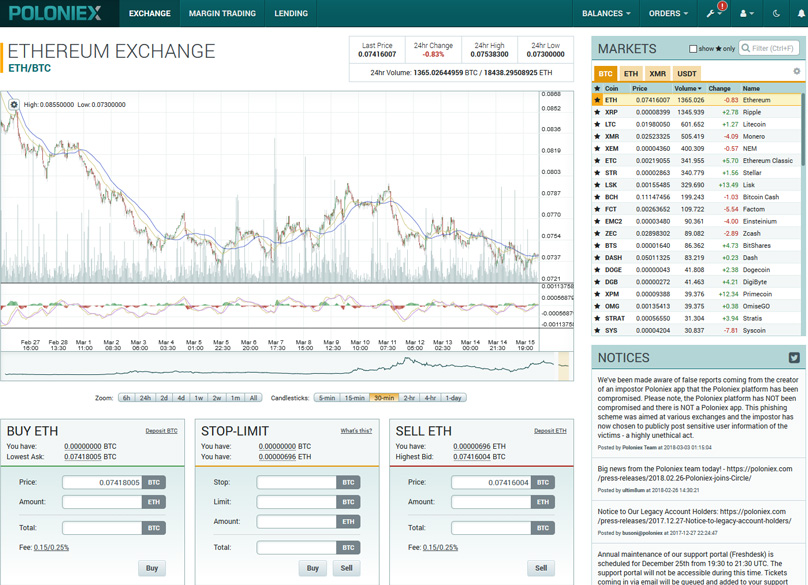Image resolution: width=808 pixels, height=585 pixels.
Task: Open the Lending tab
Action: [291, 13]
